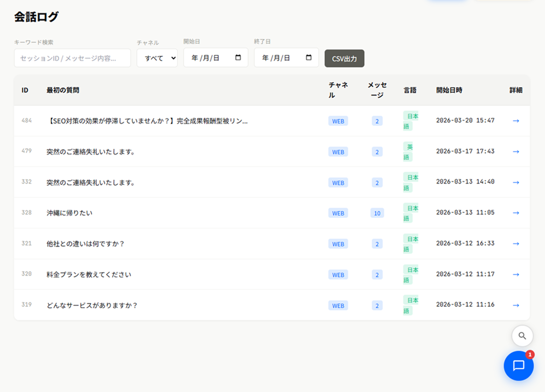Viewport: 545px width, 392px height.
Task: Open details arrow for session 479
Action: tap(516, 152)
